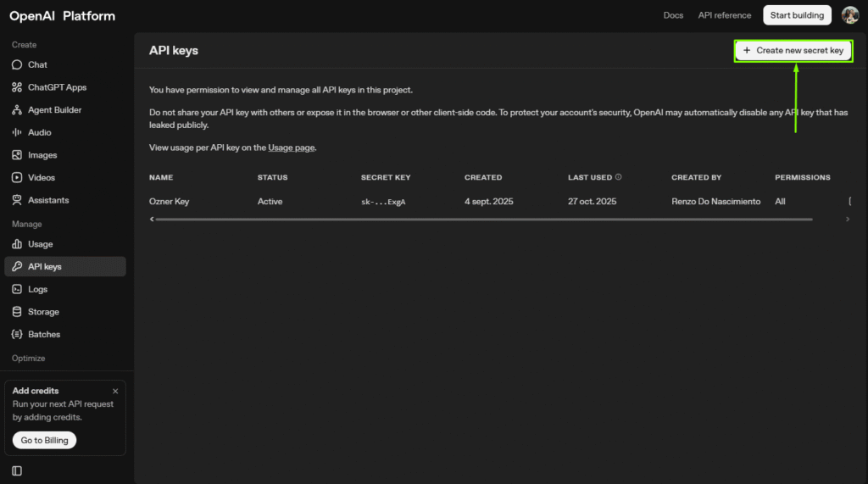Click the Active status cell

click(x=270, y=202)
